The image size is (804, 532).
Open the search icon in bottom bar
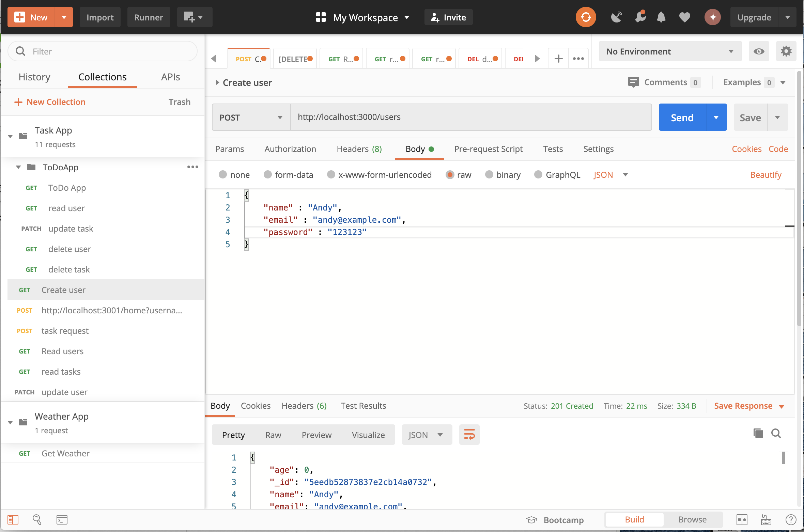click(x=37, y=520)
